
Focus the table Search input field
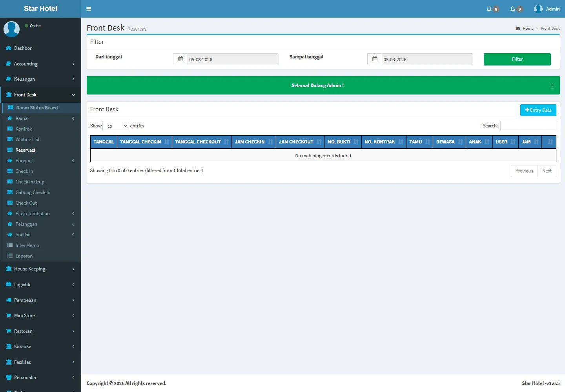pos(528,126)
